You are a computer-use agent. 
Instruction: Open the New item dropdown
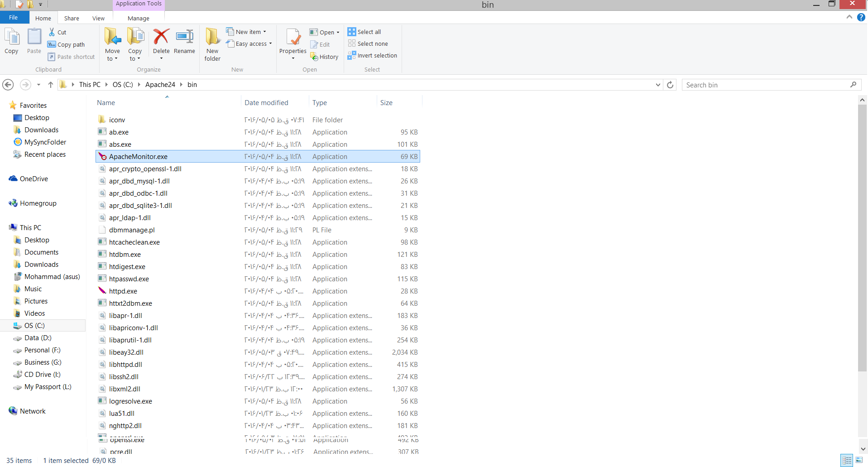point(246,32)
